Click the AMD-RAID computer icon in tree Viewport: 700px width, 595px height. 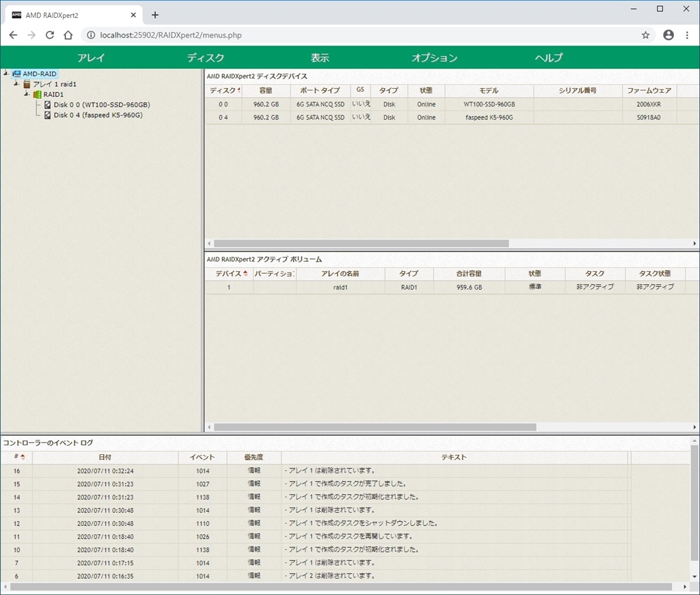tap(16, 74)
